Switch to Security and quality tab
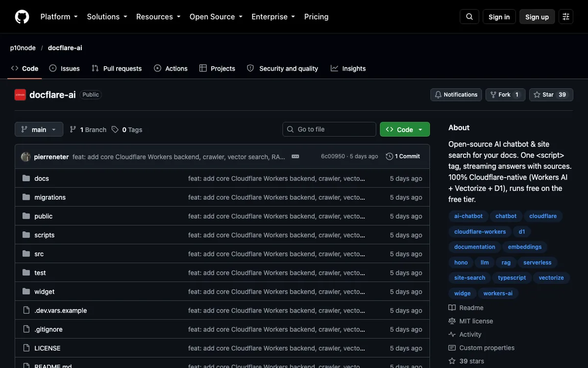The image size is (588, 368). [282, 69]
